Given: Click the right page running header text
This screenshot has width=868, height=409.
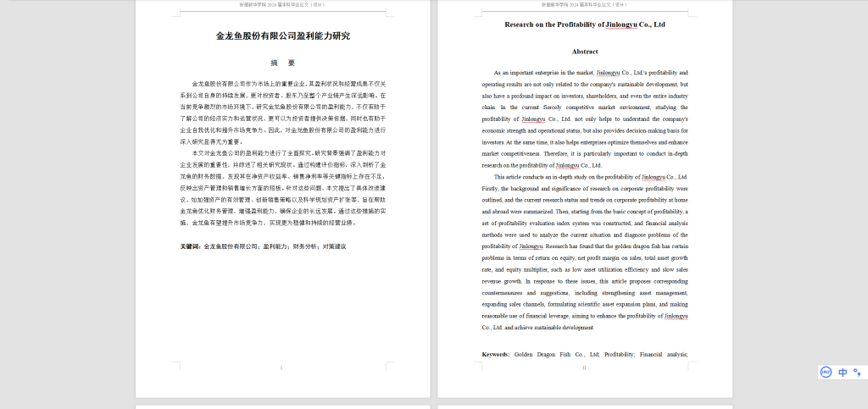Looking at the screenshot, I should pyautogui.click(x=585, y=4).
